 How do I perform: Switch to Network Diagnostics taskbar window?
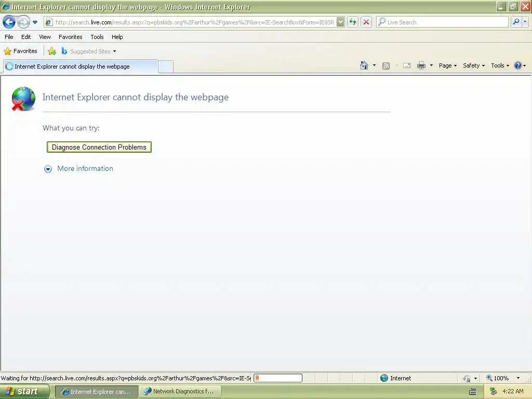(180, 392)
